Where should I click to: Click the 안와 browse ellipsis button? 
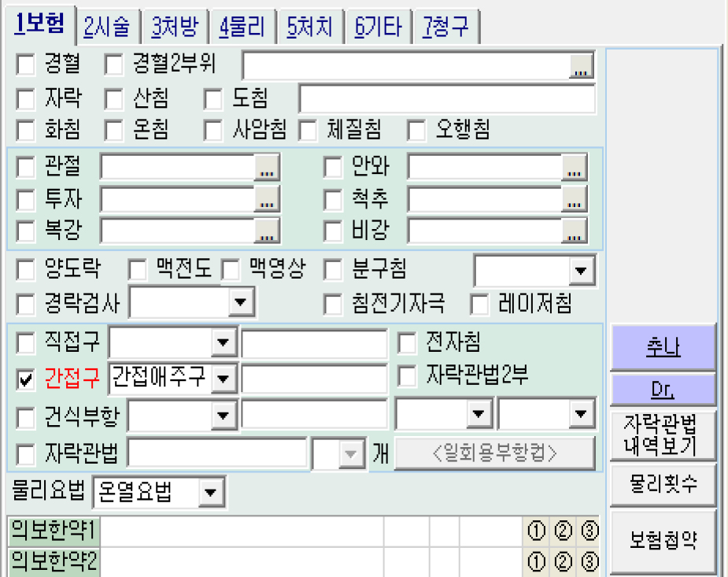(575, 168)
